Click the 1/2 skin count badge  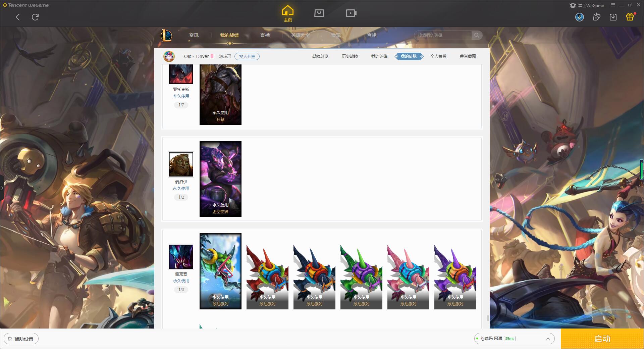(x=181, y=197)
